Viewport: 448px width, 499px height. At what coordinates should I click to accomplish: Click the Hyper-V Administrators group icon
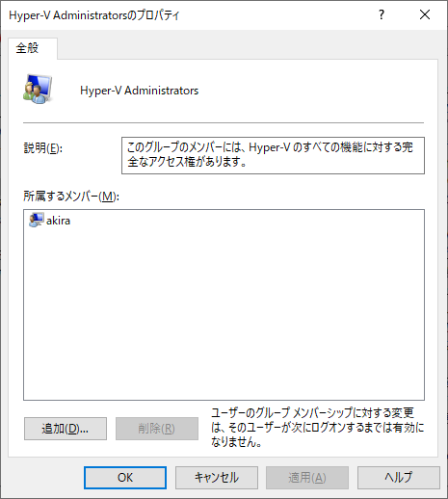pyautogui.click(x=38, y=89)
